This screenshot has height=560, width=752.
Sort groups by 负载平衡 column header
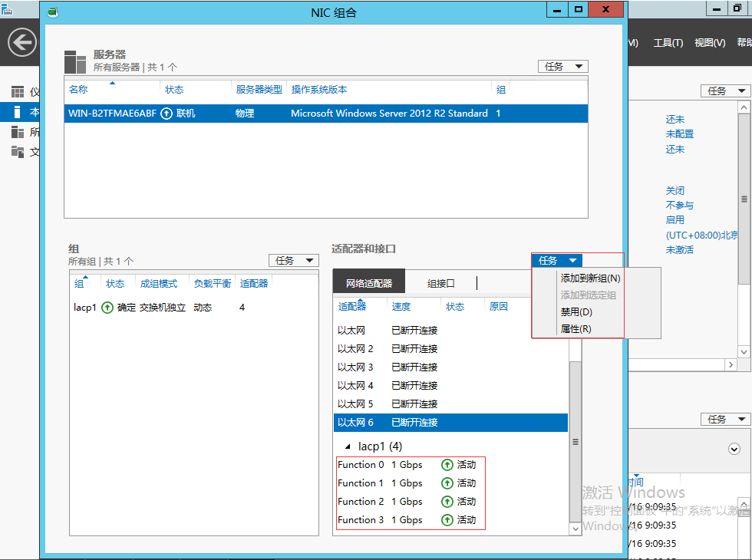click(213, 284)
